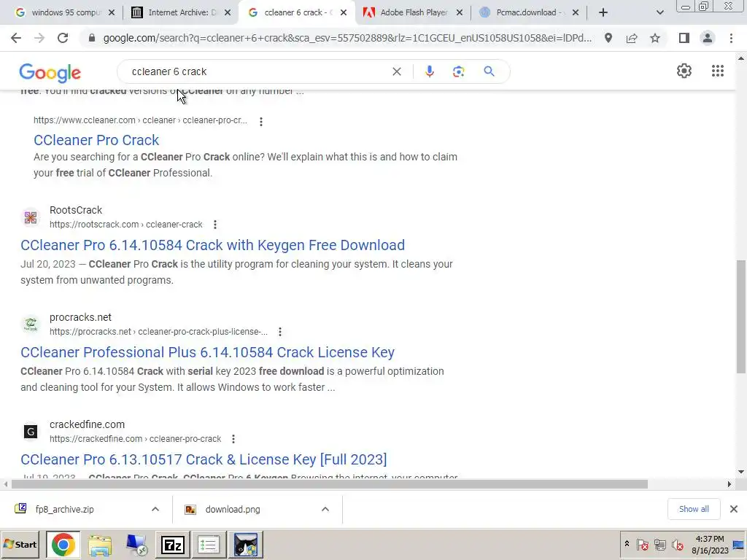
Task: Click the horizontal scrollbar thumb
Action: [x=330, y=484]
